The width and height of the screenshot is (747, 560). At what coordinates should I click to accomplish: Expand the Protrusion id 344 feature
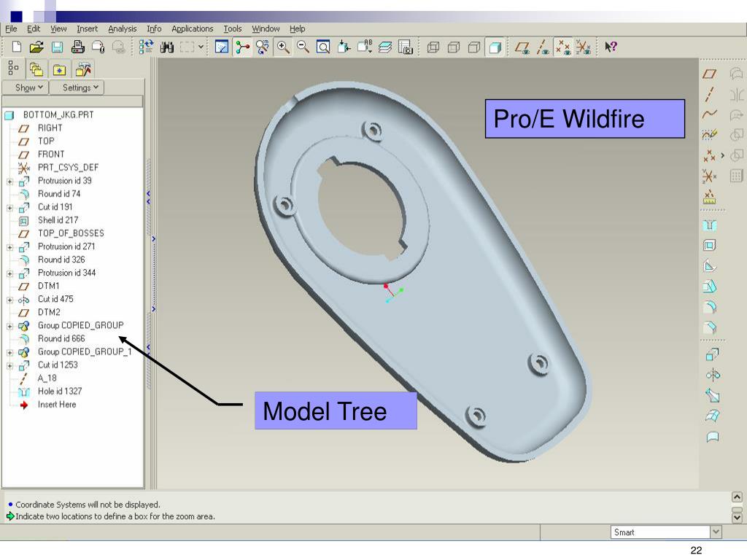[x=9, y=273]
